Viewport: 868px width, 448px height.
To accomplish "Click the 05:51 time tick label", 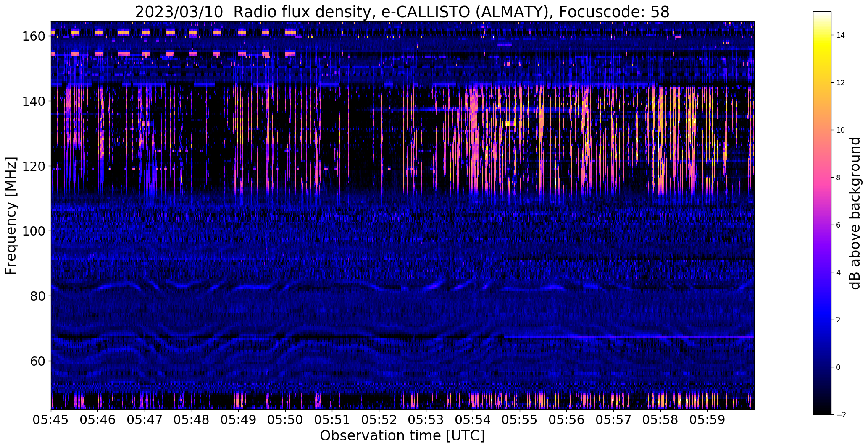I will pyautogui.click(x=332, y=419).
